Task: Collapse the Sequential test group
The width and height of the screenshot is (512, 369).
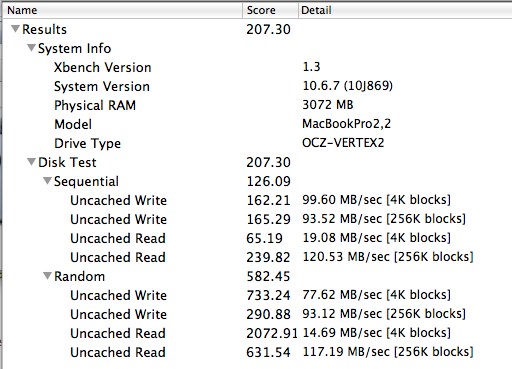Action: 47,181
